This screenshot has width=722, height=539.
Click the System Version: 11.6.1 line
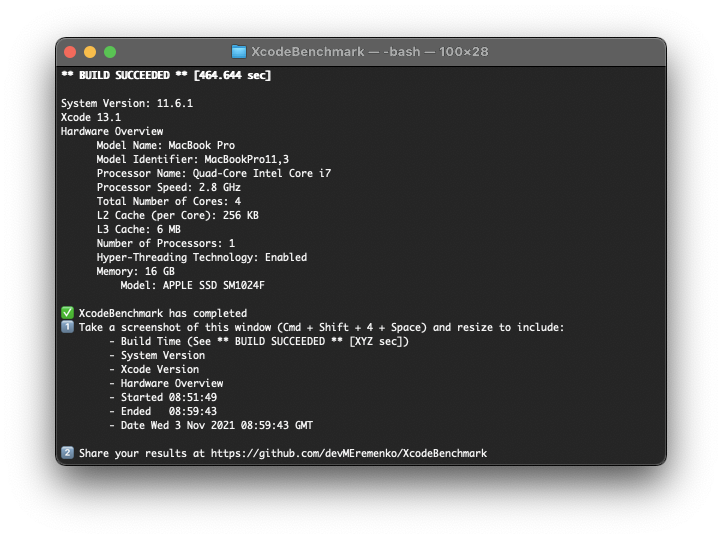[127, 103]
